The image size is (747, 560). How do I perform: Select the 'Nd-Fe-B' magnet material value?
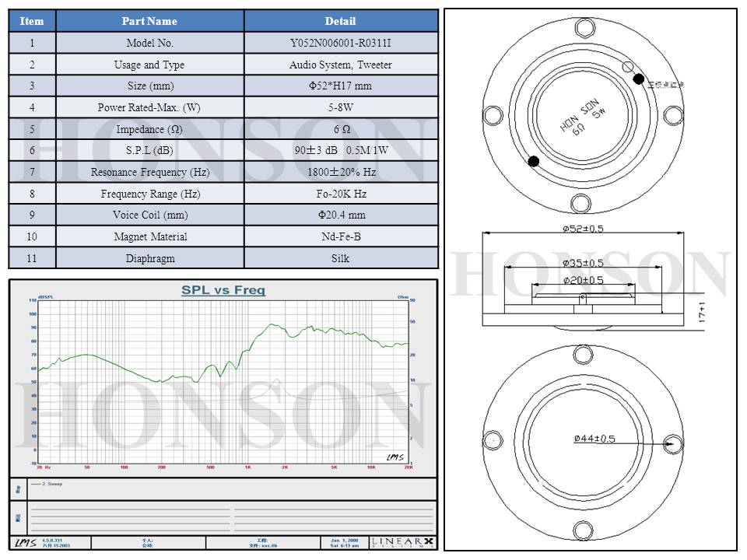[340, 236]
